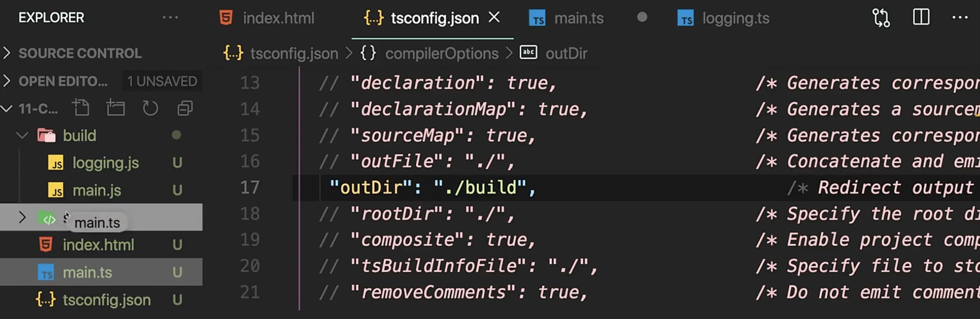Open Explorer views and more actions ellipsis
The width and height of the screenshot is (980, 319).
pyautogui.click(x=170, y=17)
